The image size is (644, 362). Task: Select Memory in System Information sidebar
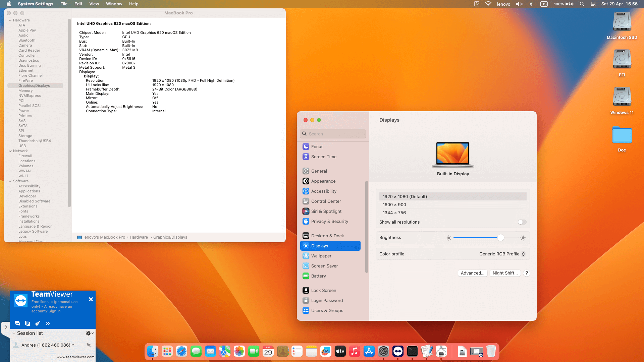pyautogui.click(x=25, y=90)
